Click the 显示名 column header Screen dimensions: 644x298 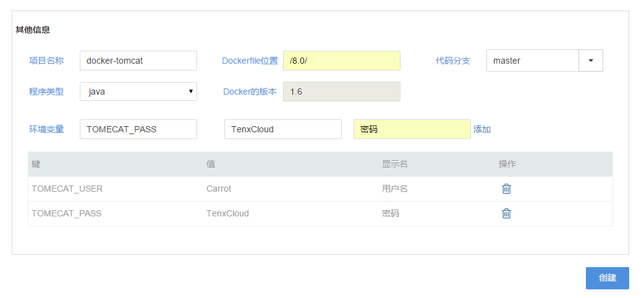[x=394, y=164]
